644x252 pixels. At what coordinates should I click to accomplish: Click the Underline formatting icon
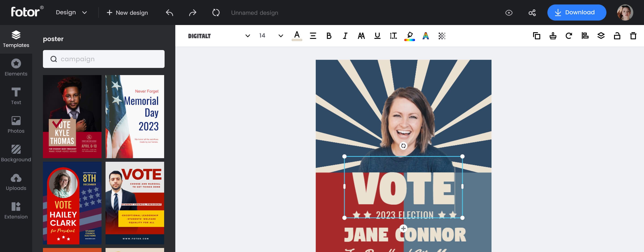click(x=377, y=36)
